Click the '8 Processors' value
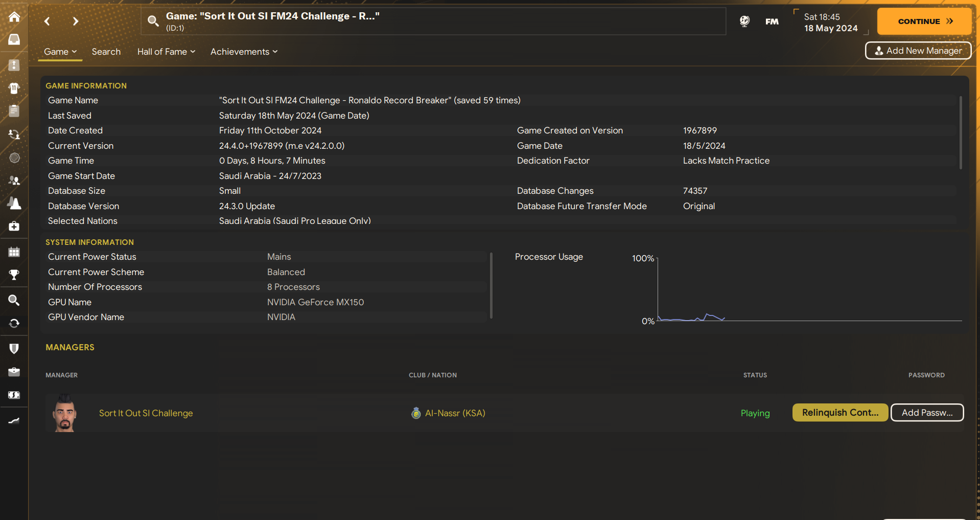This screenshot has width=980, height=520. click(294, 287)
